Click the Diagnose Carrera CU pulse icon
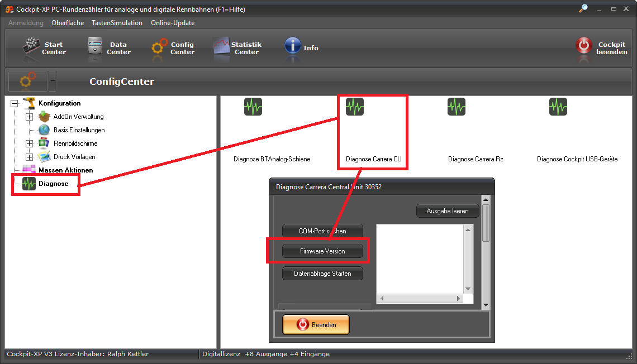This screenshot has width=637, height=364. coord(355,107)
